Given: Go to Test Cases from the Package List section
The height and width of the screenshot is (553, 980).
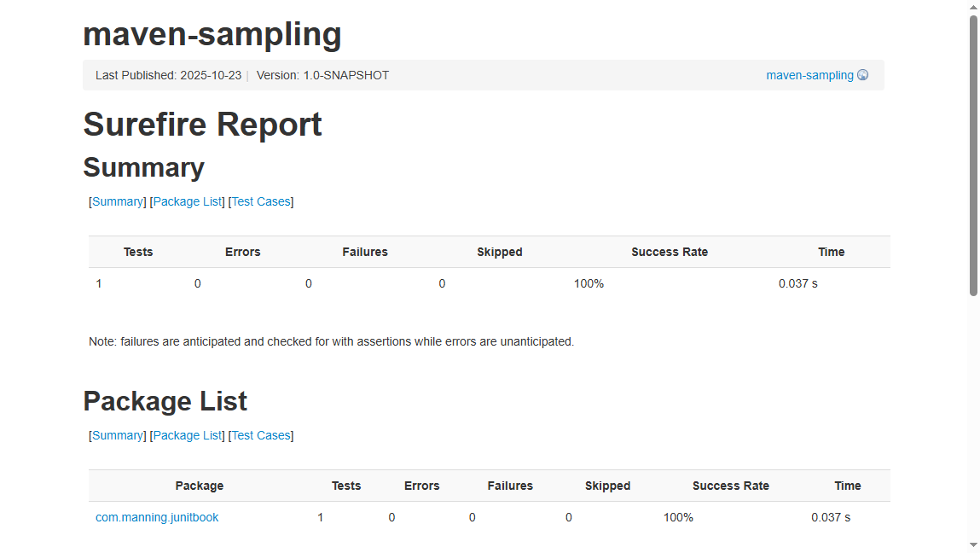Looking at the screenshot, I should (261, 435).
